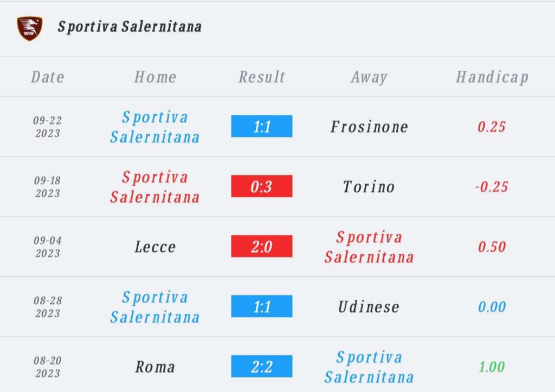555x392 pixels.
Task: Open the 1:1 result against Frosinone
Action: [262, 126]
